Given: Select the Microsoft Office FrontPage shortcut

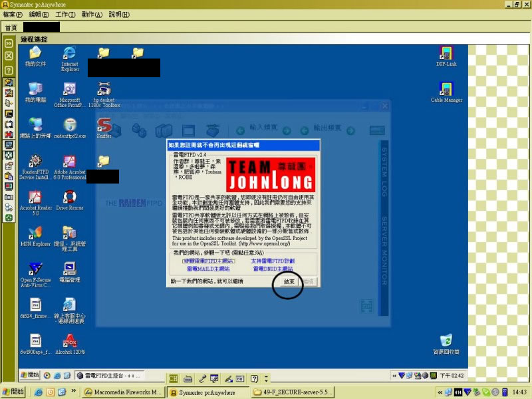Looking at the screenshot, I should click(x=70, y=94).
